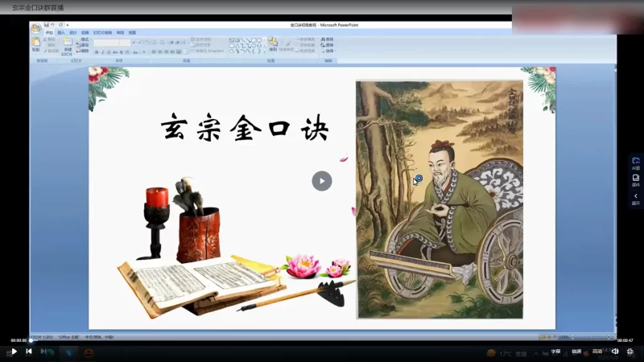Screen dimensions: 644x362
Task: Open the 高清 video quality menu
Action: coord(597,352)
